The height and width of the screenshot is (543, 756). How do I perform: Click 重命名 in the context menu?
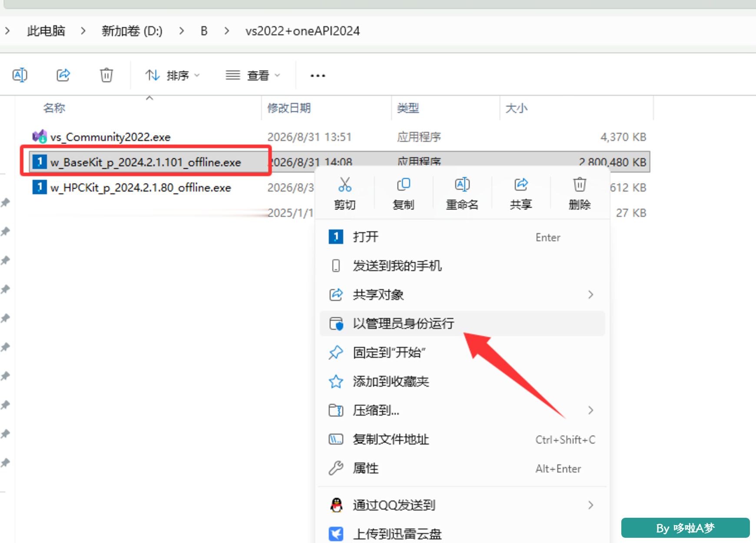pos(462,193)
